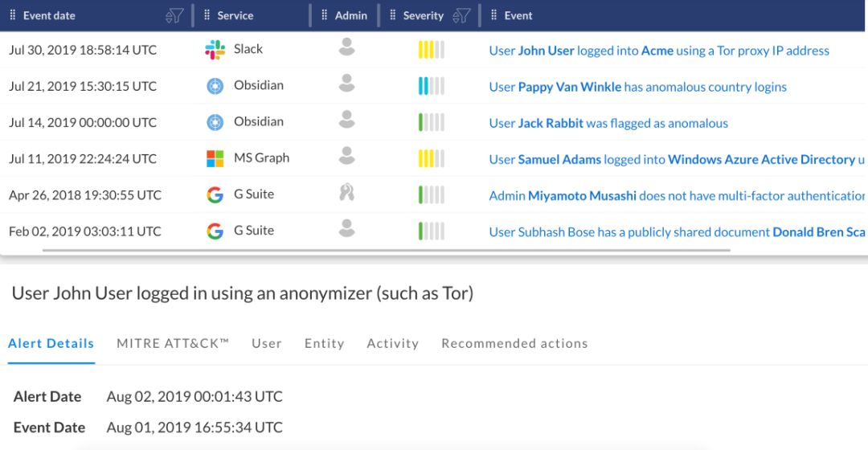
Task: Click the Slack service icon
Action: tap(215, 50)
